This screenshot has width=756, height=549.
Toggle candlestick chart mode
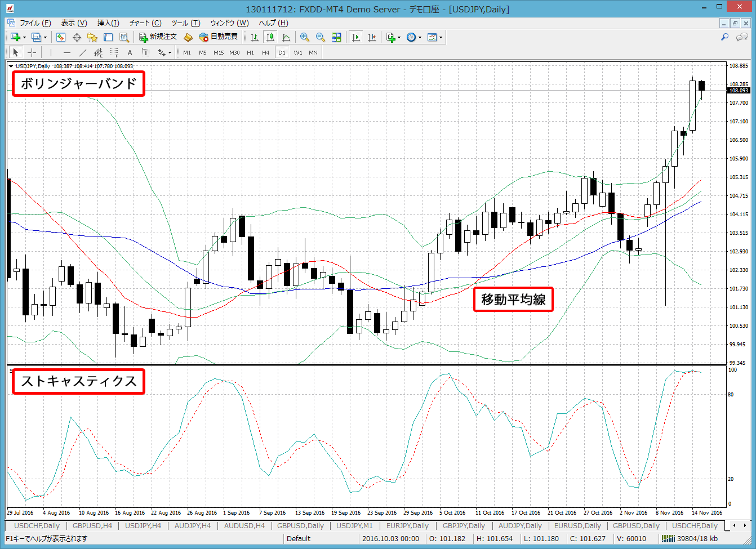(270, 37)
